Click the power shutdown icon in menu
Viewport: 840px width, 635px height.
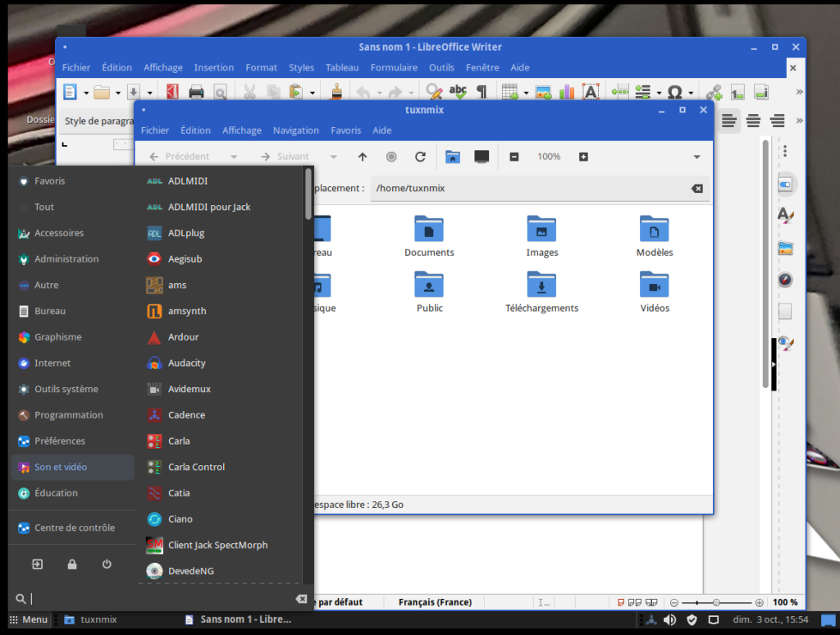coord(107,564)
